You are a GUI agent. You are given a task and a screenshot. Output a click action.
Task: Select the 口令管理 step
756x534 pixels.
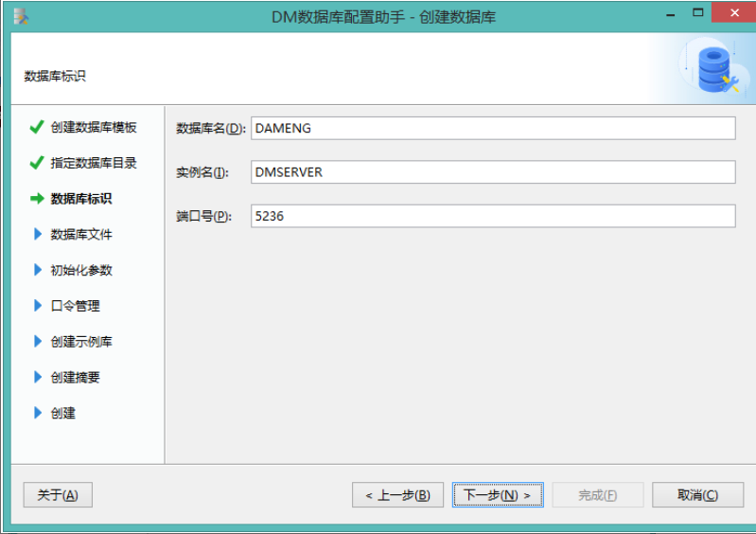(75, 306)
